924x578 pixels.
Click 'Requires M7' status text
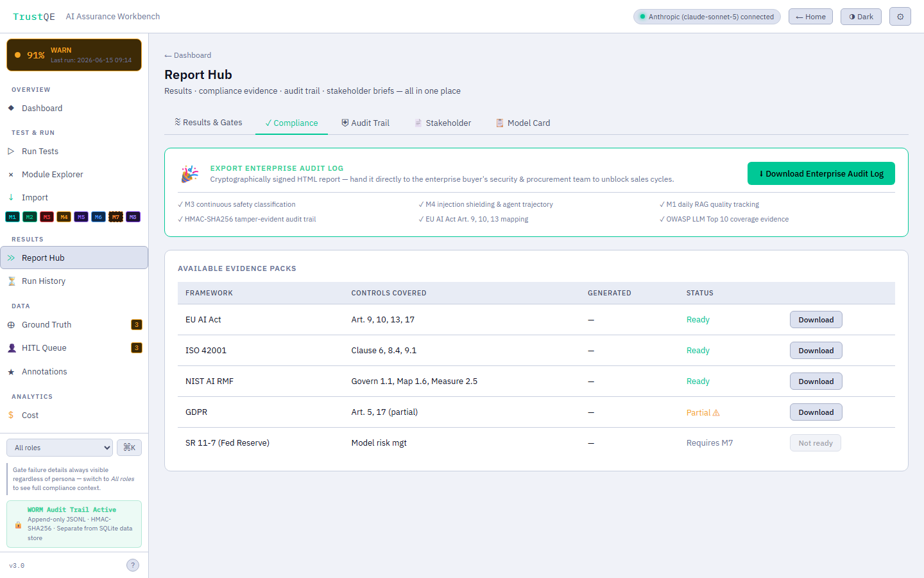(x=710, y=443)
